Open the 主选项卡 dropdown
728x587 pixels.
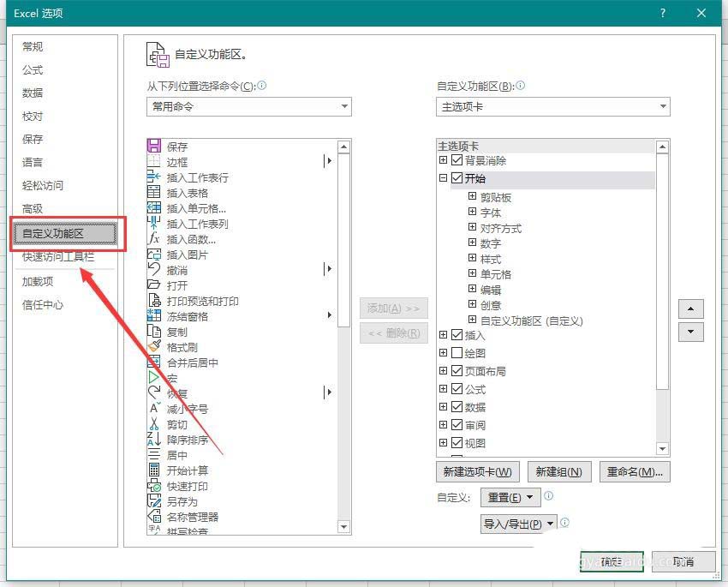pos(553,107)
